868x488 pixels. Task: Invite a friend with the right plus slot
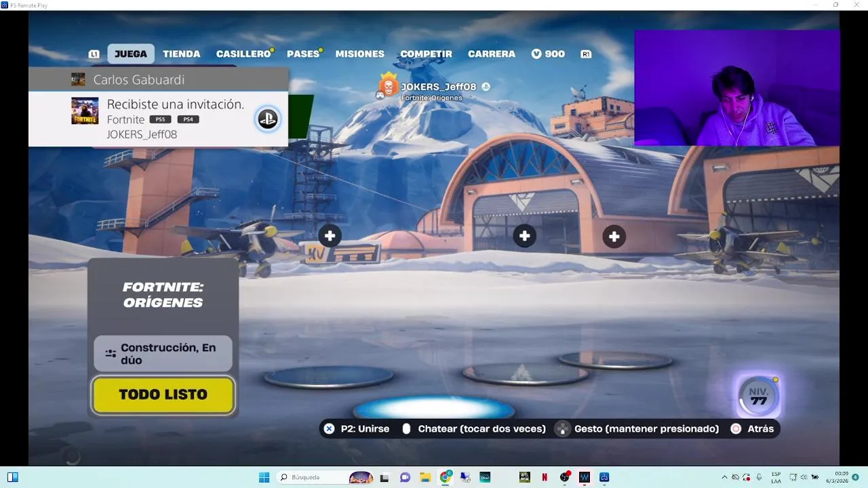(614, 236)
